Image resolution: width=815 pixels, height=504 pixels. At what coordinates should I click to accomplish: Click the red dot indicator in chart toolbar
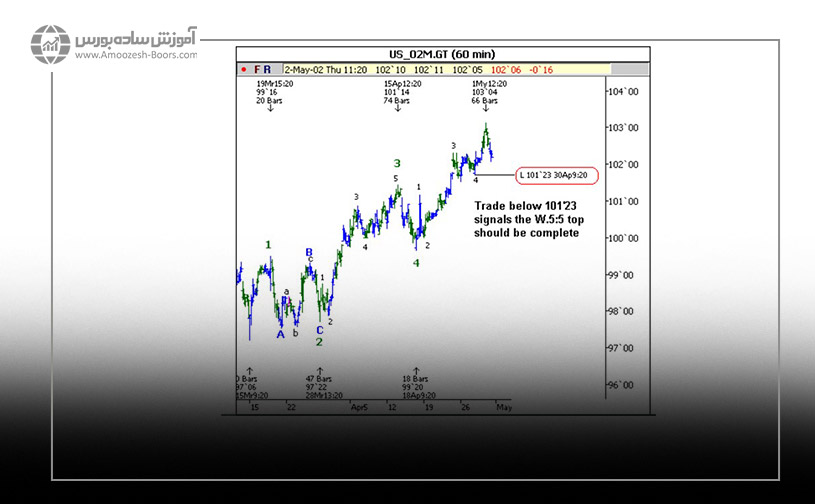243,70
